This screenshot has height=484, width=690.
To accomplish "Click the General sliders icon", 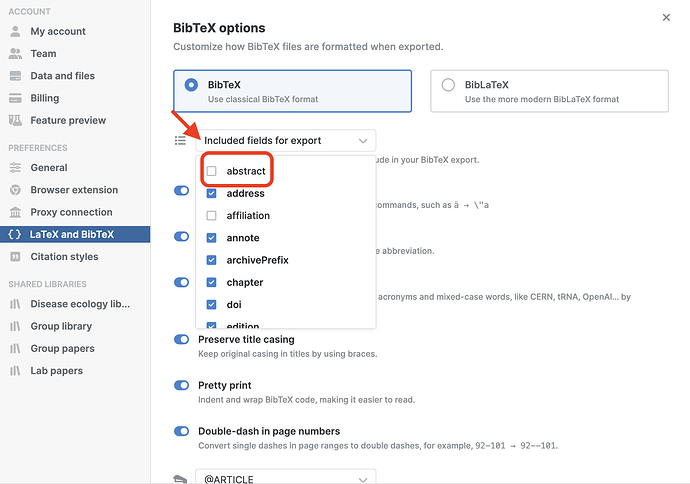I will 15,168.
